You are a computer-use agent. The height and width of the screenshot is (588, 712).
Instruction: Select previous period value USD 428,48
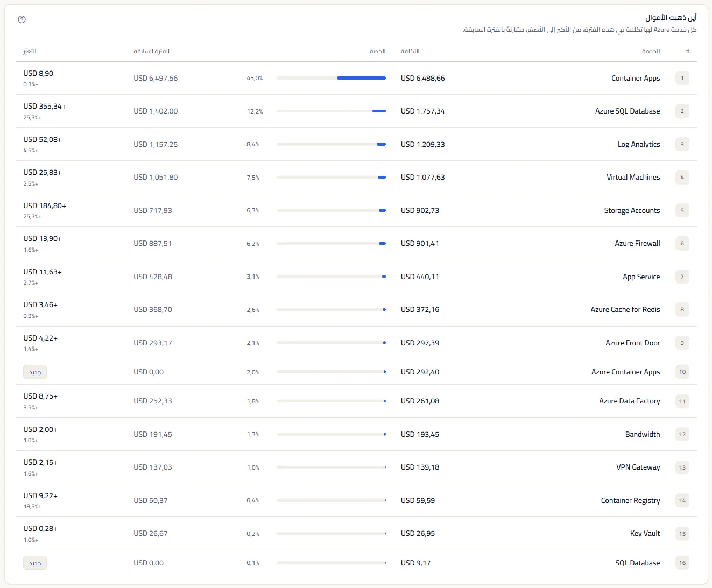pyautogui.click(x=153, y=277)
